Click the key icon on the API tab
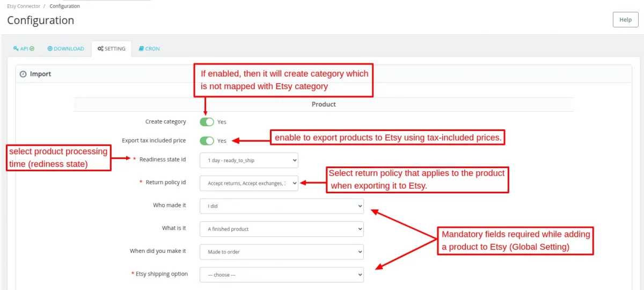The image size is (644, 290). click(x=16, y=49)
